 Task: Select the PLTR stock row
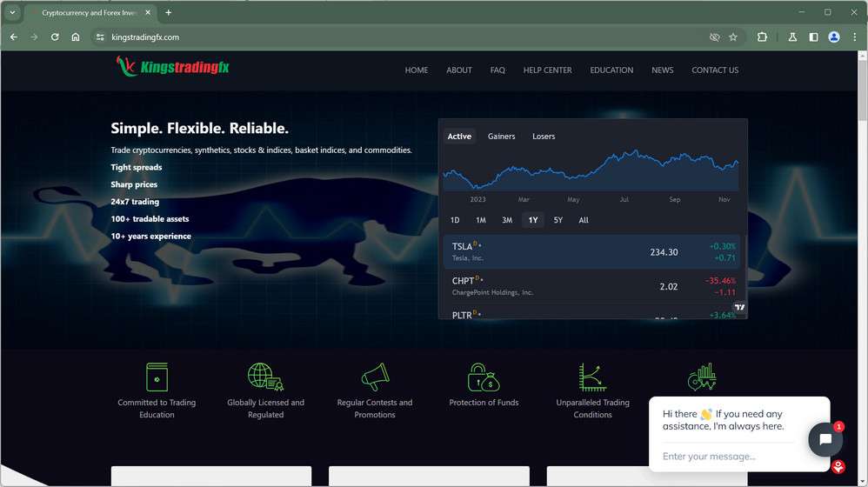(591, 312)
